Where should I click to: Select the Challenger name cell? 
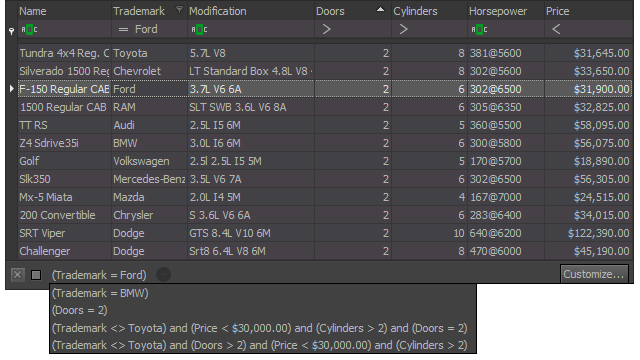pos(64,251)
